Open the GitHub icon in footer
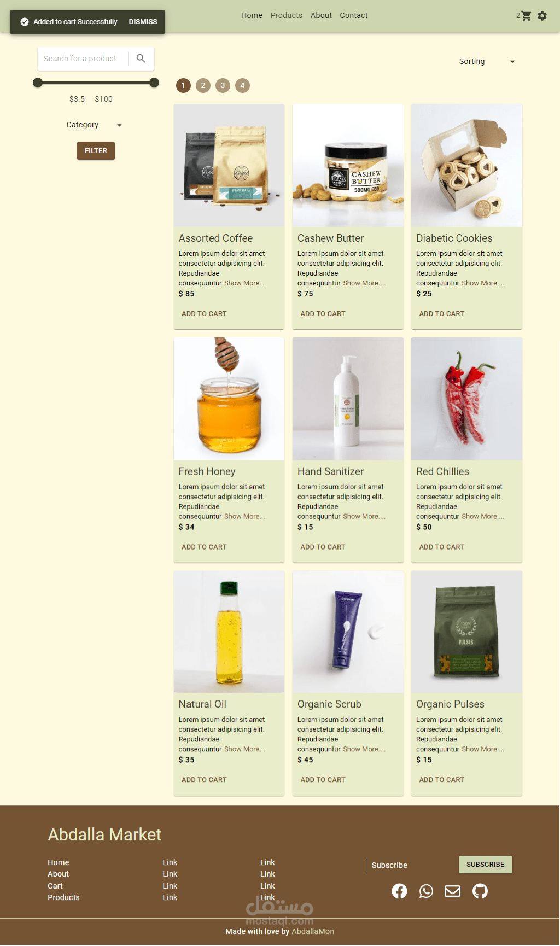 click(x=480, y=891)
